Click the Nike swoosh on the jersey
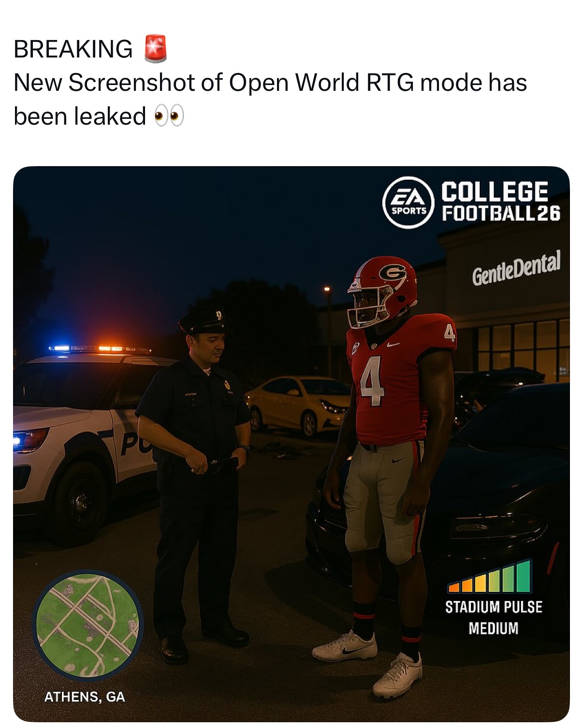The width and height of the screenshot is (583, 728). 393,343
